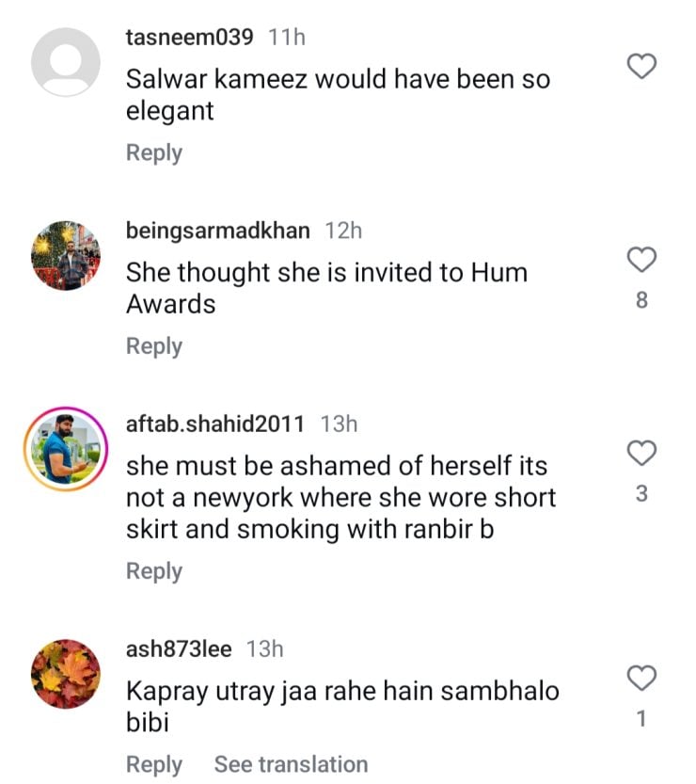View the 3 likes count on aftab's comment
696x784 pixels.
pos(641,494)
